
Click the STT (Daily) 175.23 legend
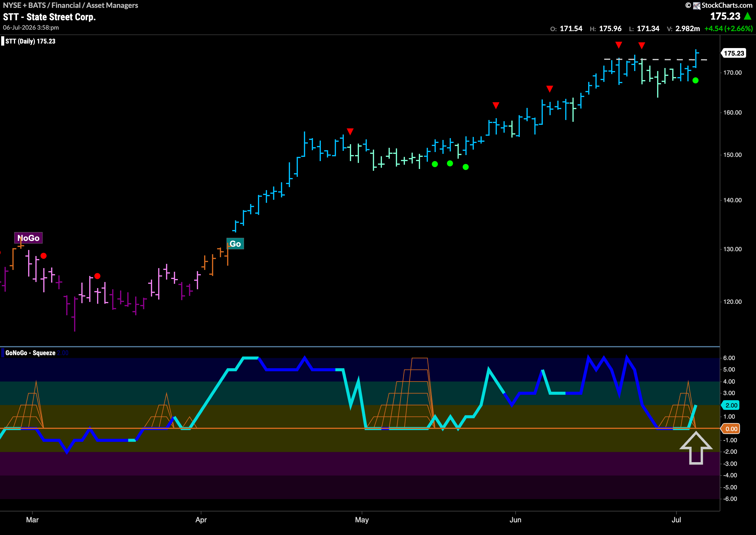pos(30,41)
